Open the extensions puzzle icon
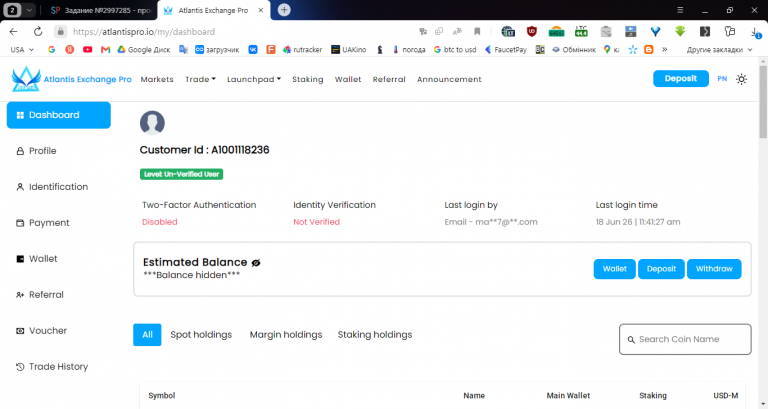 [x=730, y=32]
